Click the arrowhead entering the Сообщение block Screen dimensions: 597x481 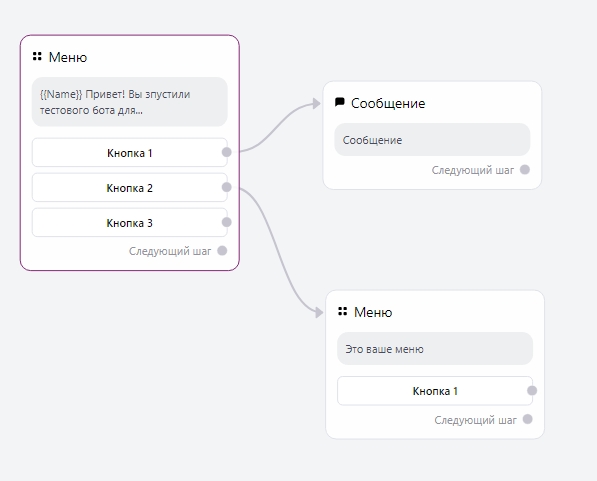(x=316, y=103)
